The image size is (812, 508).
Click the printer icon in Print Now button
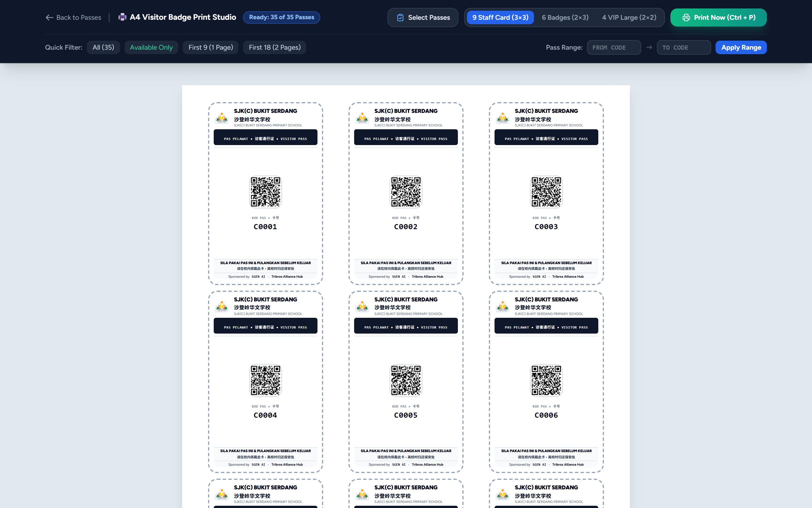[686, 17]
